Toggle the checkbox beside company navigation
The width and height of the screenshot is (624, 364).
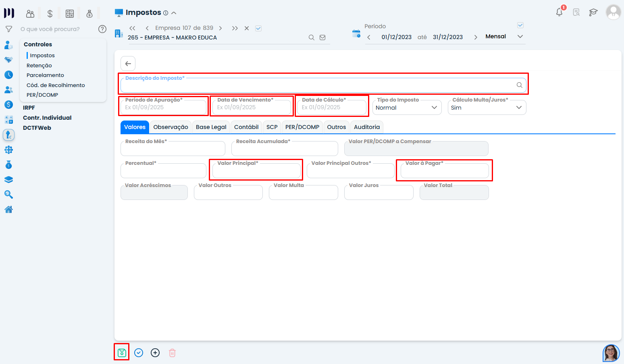click(258, 28)
